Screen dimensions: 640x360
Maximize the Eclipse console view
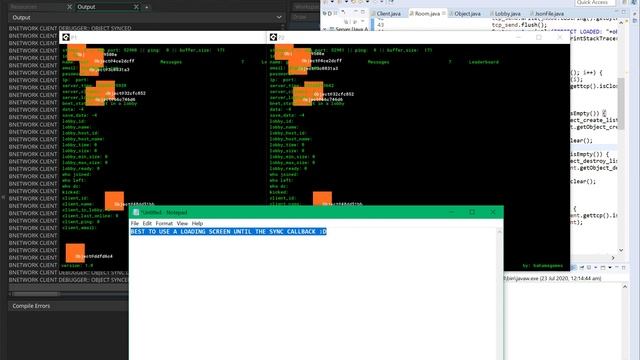point(624,267)
